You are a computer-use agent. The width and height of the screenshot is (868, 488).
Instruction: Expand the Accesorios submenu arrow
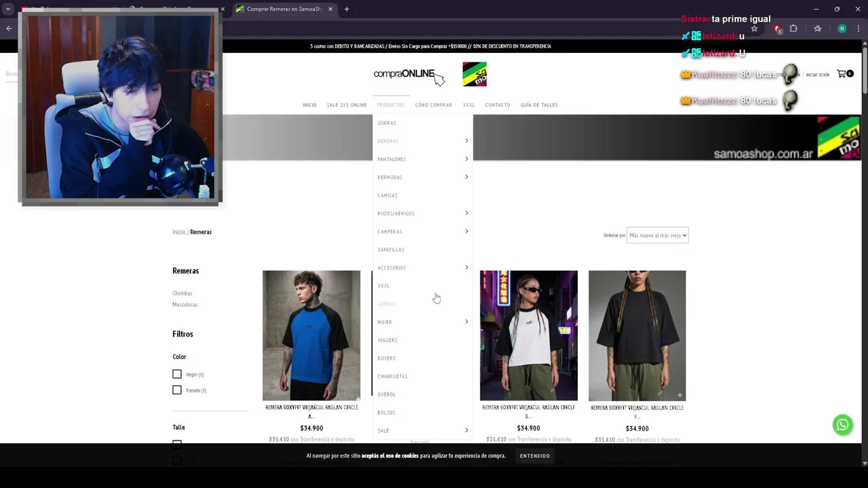point(467,267)
